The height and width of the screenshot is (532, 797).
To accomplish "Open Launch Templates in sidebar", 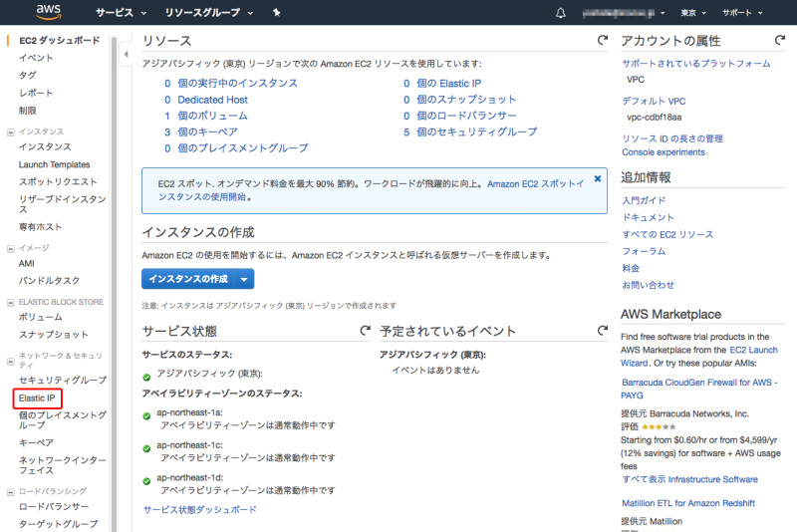I will 54,164.
